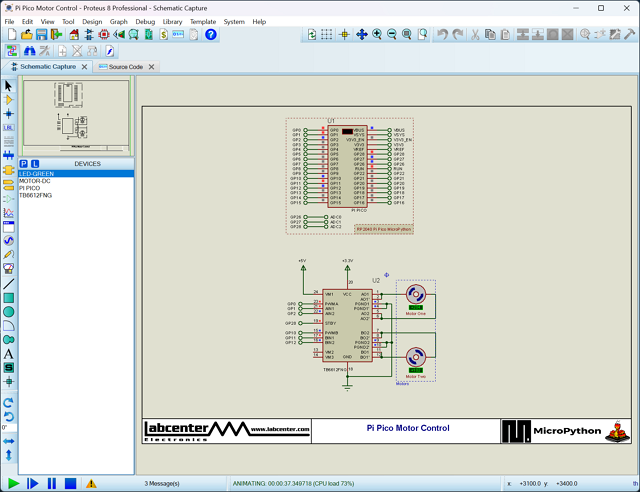Open the Home Page icon
The image size is (640, 492).
(74, 34)
